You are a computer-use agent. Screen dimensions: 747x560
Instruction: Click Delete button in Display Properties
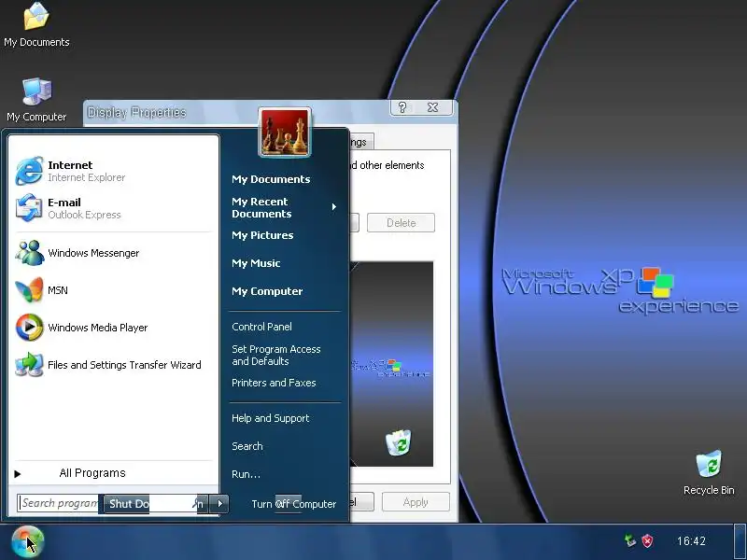coord(401,223)
